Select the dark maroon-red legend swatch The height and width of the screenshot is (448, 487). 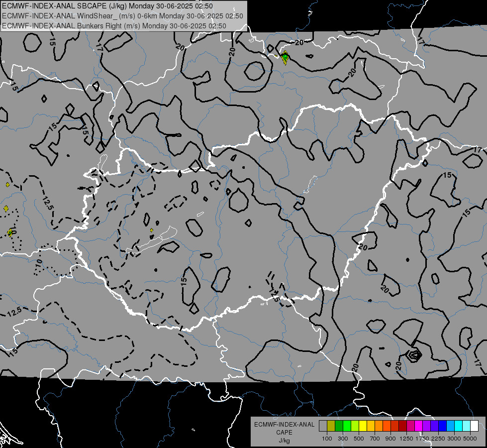click(403, 426)
